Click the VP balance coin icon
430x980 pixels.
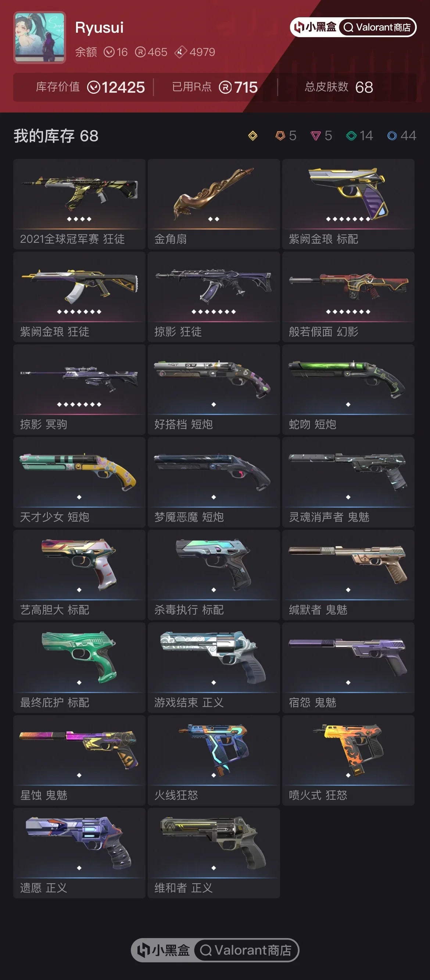coord(109,52)
